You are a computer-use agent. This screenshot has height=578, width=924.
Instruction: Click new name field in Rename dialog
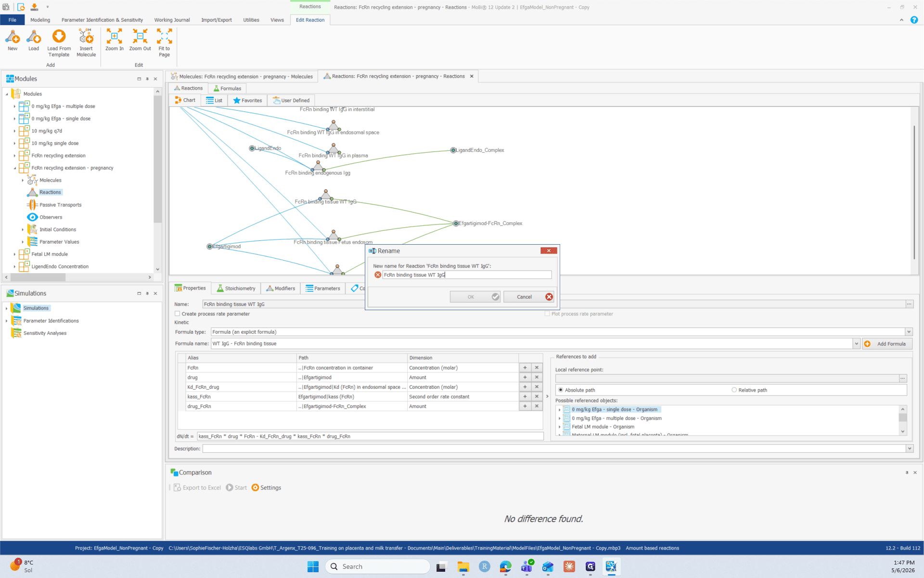(x=467, y=275)
